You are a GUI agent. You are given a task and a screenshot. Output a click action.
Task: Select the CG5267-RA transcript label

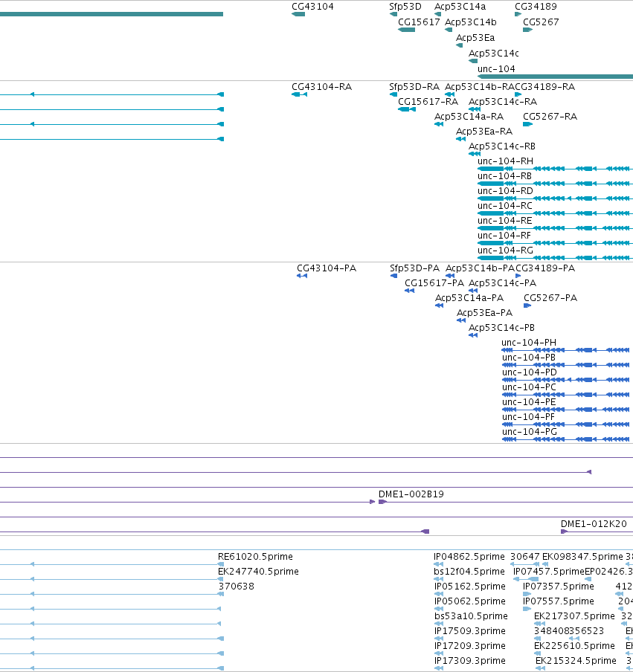550,117
